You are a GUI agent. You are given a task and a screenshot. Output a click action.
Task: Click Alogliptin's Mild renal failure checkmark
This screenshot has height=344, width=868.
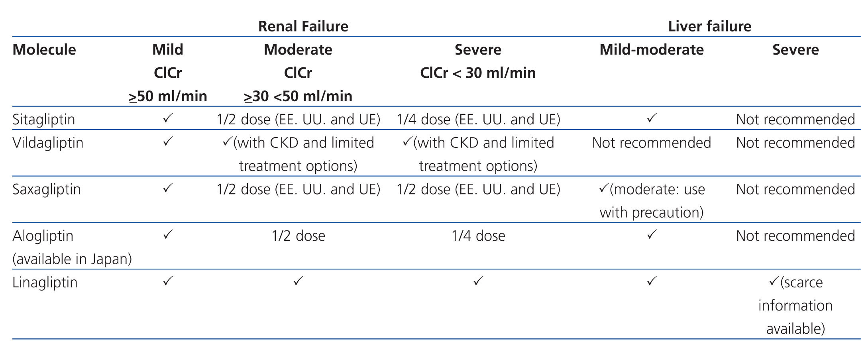pos(168,235)
